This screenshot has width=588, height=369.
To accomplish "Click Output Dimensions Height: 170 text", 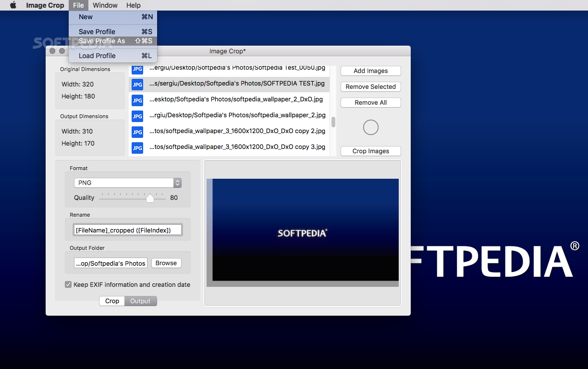I will pos(78,143).
